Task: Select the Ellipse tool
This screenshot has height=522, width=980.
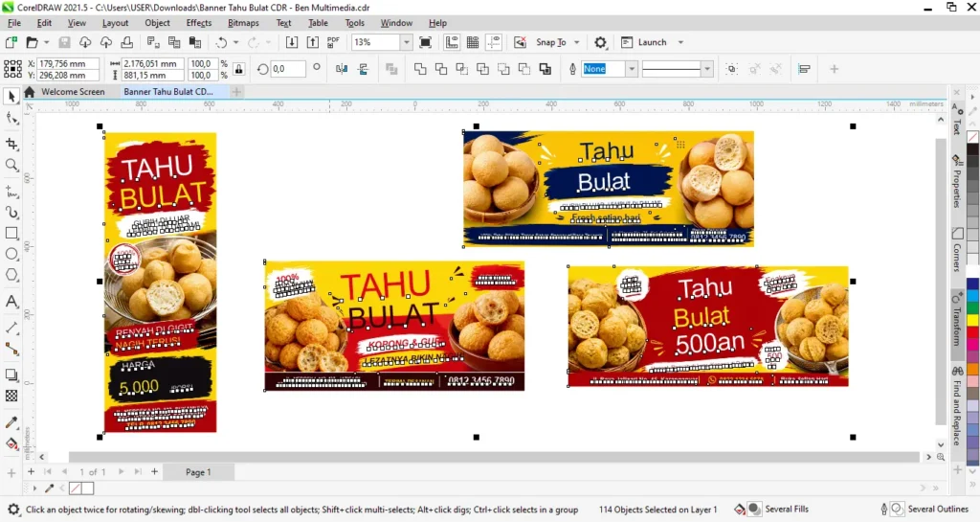Action: click(x=11, y=254)
